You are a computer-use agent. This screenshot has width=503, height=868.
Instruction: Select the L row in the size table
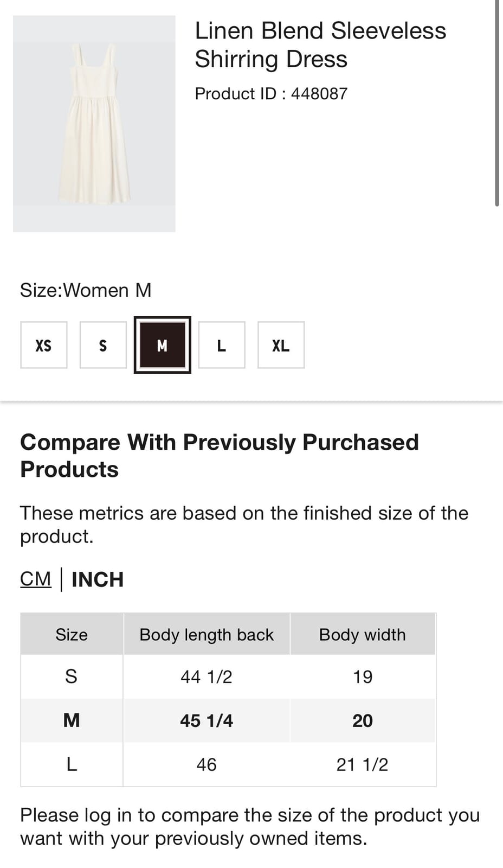coord(228,764)
